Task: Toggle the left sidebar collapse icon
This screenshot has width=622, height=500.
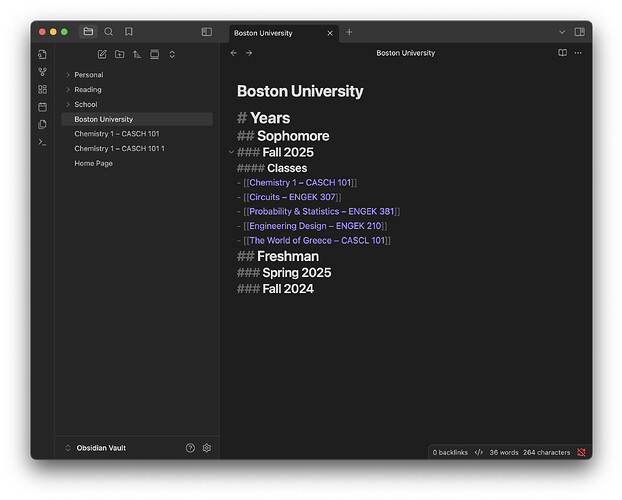Action: coord(207,32)
